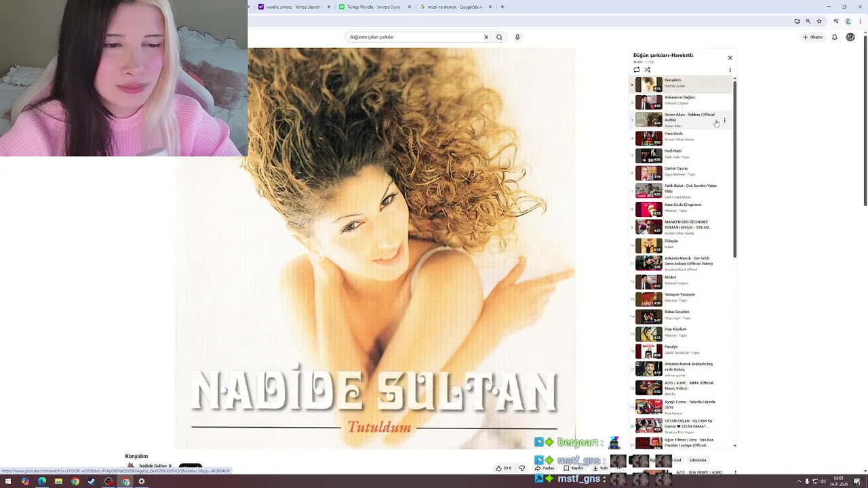Play 'Ankara'nın Bağları' from the playlist
The height and width of the screenshot is (488, 868).
[x=682, y=102]
